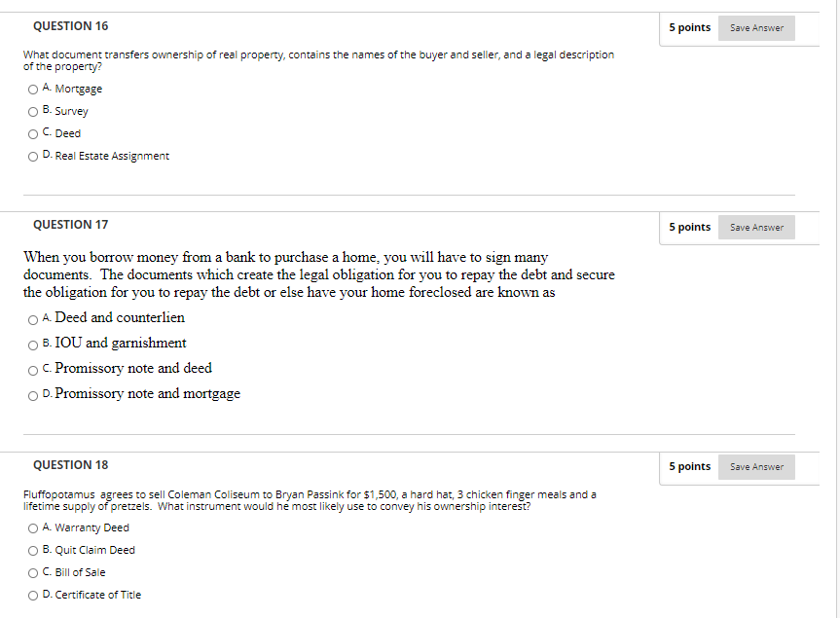Screen dimensions: 840x618
Task: Pick Bill of Sale option
Action: click(x=33, y=573)
